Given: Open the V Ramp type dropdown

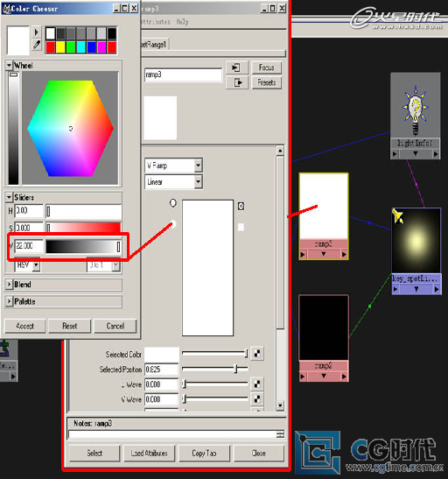Looking at the screenshot, I should 198,166.
